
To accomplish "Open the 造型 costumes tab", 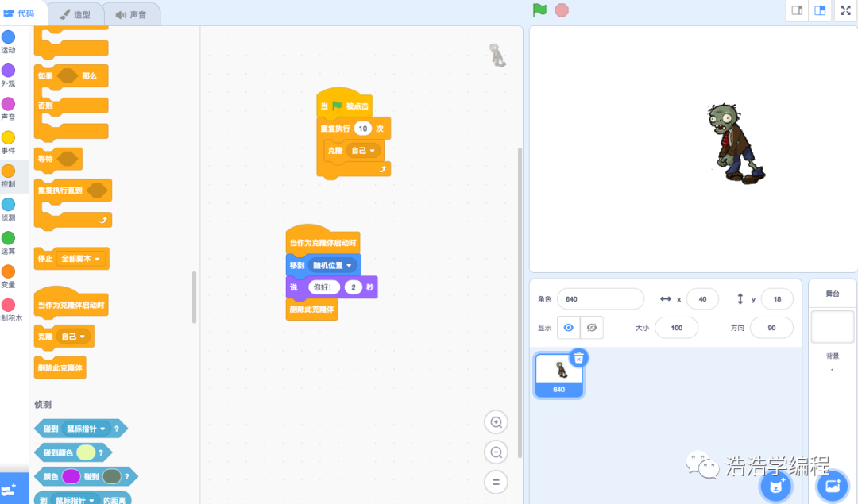I will pos(75,14).
